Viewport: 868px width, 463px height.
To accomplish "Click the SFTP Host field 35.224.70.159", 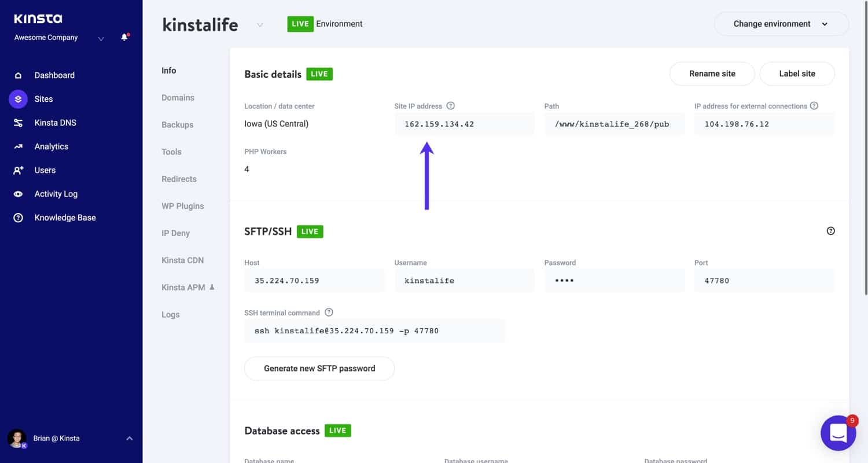I will (314, 281).
